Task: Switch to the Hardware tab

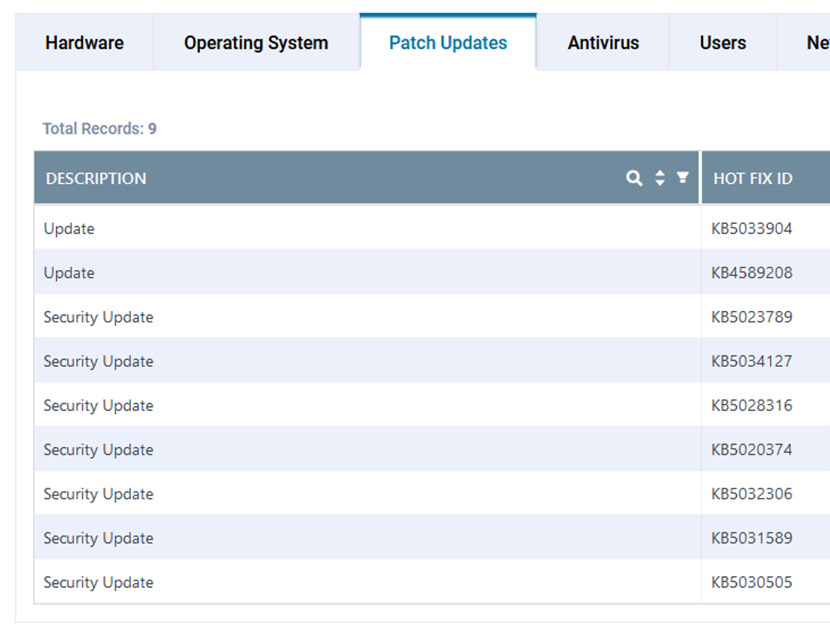Action: click(85, 42)
